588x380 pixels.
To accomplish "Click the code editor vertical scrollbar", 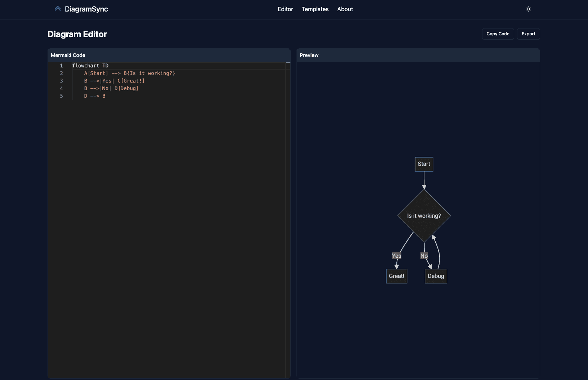I will (288, 220).
